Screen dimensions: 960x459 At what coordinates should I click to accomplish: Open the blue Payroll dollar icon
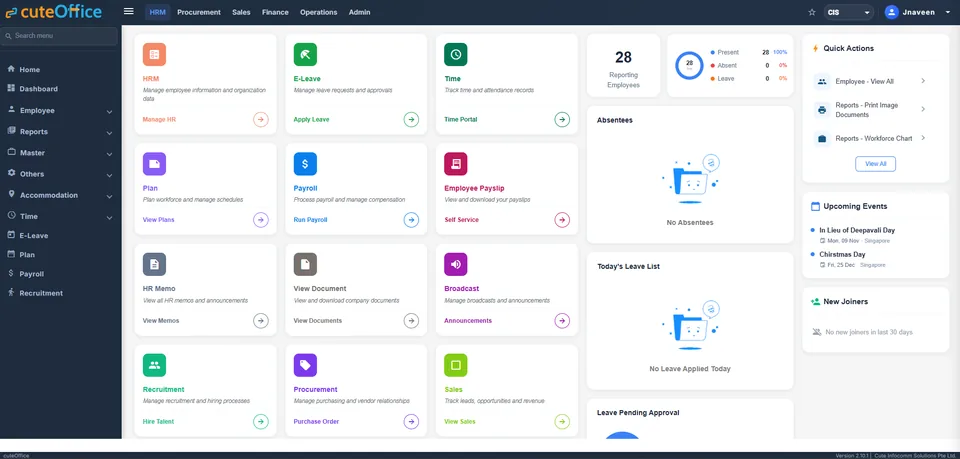[305, 164]
